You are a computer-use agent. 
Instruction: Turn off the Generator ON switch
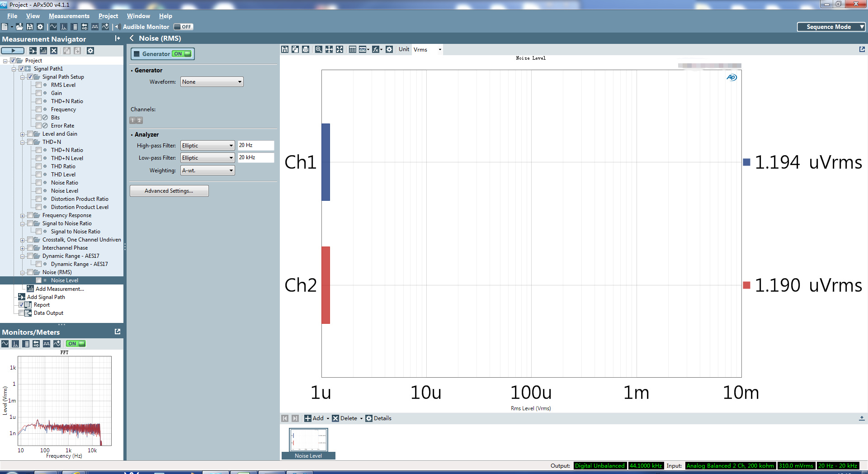click(182, 54)
